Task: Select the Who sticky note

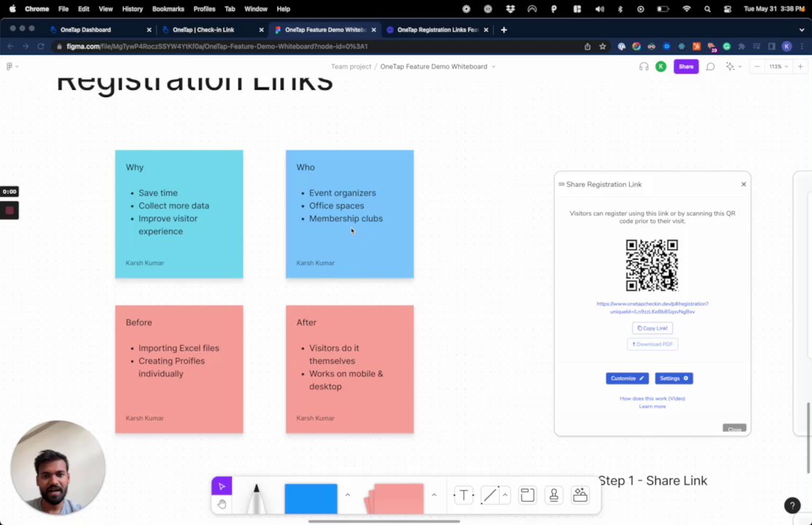Action: [x=350, y=214]
